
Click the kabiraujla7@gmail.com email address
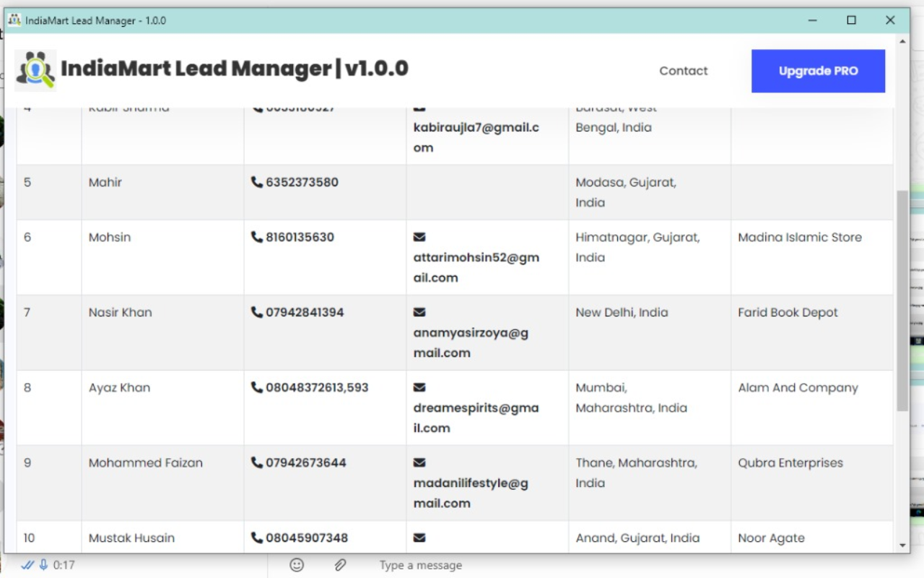[x=476, y=137]
